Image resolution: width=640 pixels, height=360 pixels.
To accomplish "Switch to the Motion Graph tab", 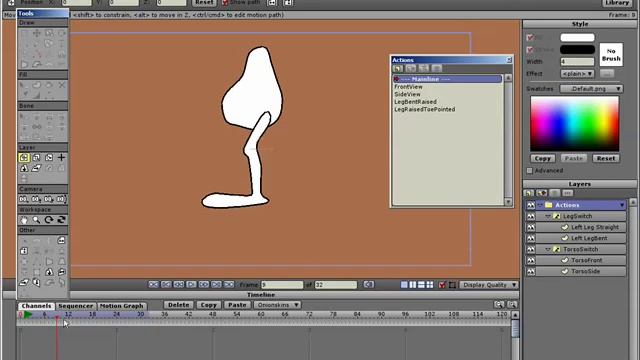I will point(122,306).
